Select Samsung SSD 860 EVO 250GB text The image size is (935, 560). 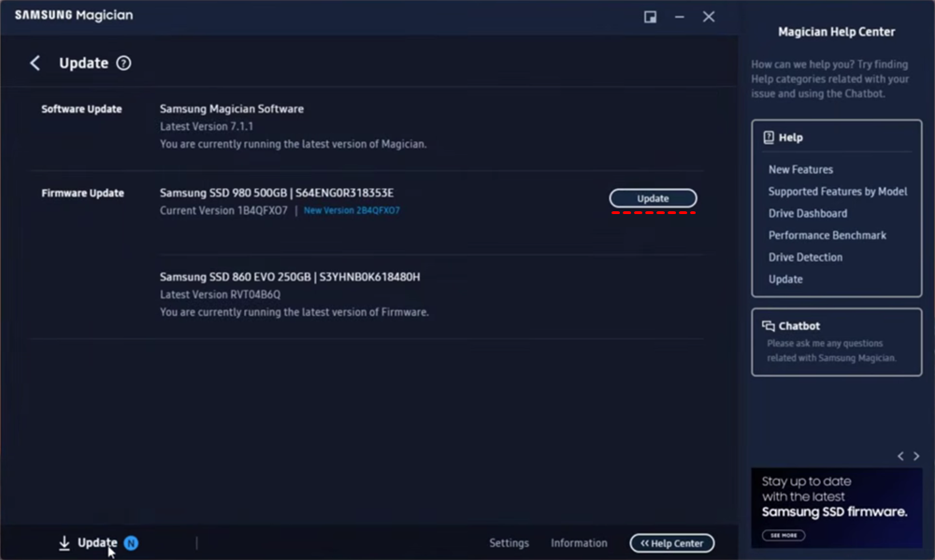(290, 277)
